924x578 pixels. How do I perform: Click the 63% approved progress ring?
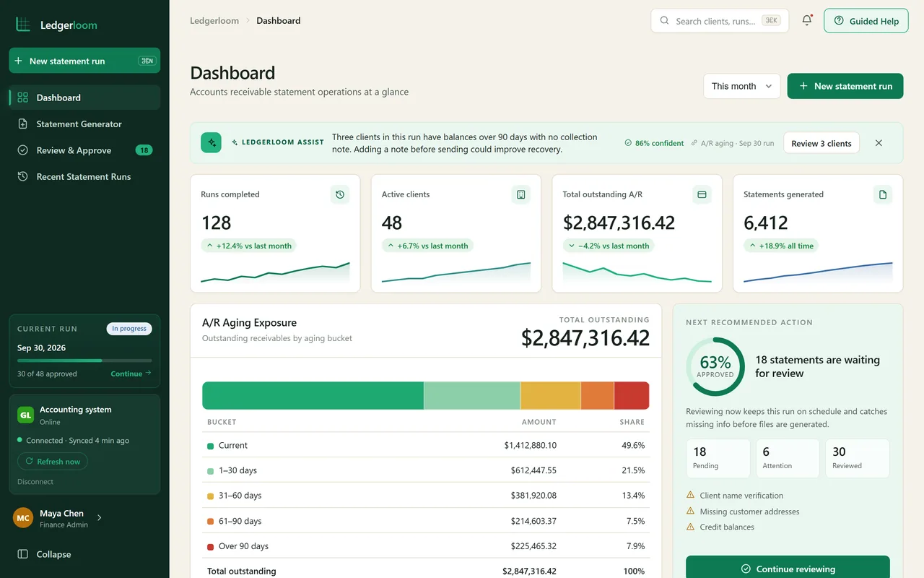715,366
